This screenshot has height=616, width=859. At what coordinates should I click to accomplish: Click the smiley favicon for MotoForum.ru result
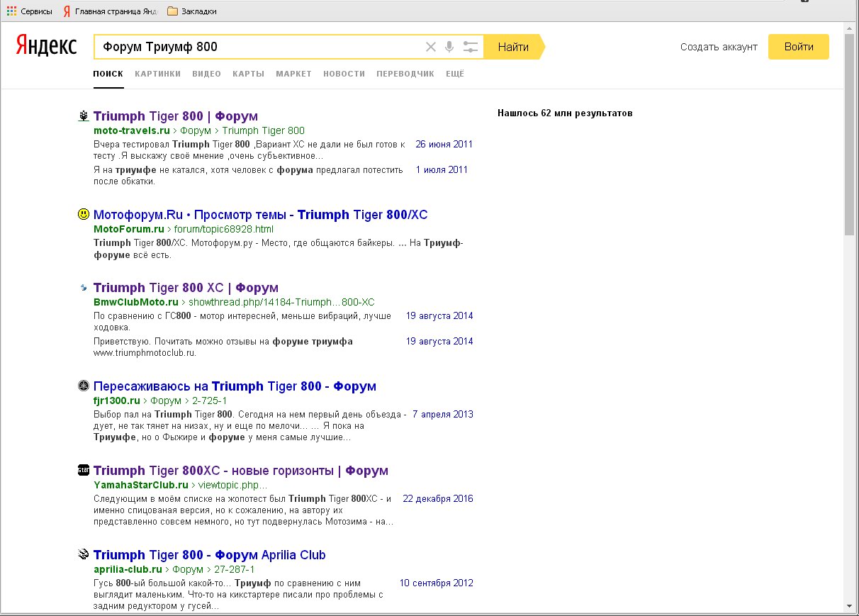pyautogui.click(x=84, y=215)
